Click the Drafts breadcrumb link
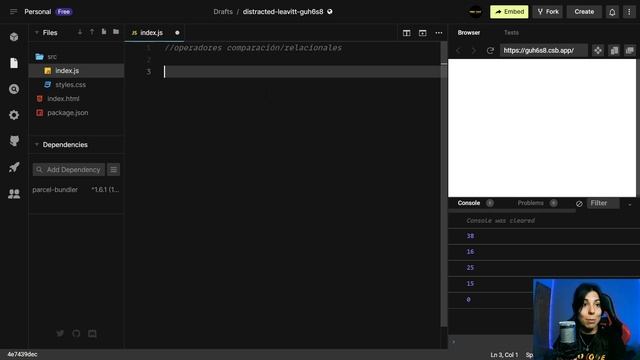The image size is (640, 360). click(223, 12)
